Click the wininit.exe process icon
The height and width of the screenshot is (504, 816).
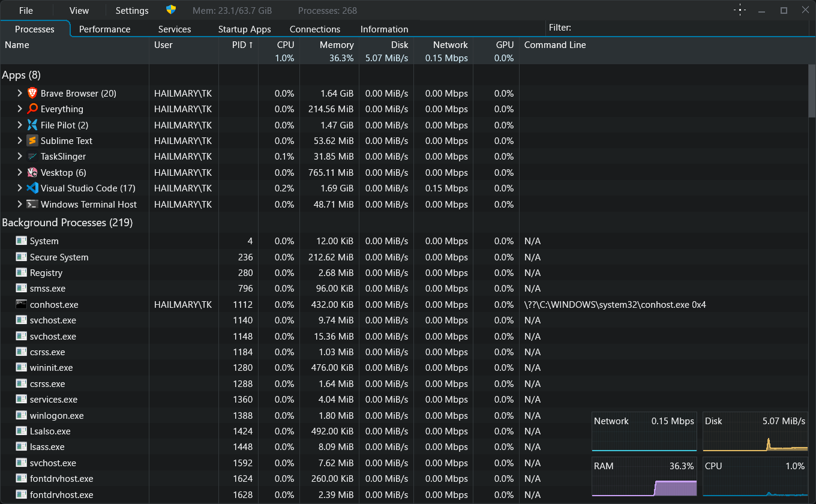(x=22, y=367)
